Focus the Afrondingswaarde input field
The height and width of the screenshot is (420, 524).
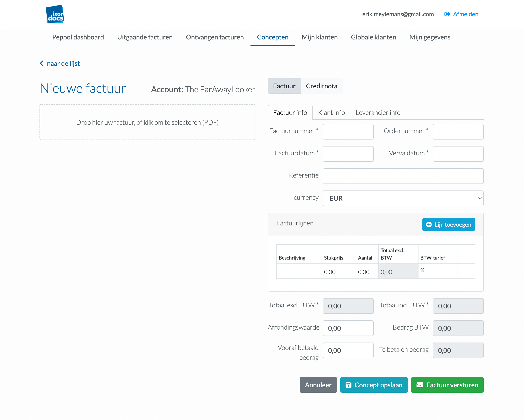(348, 328)
